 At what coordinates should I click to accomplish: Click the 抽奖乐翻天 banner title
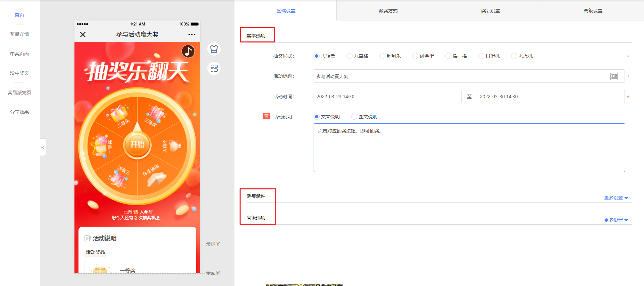click(137, 71)
